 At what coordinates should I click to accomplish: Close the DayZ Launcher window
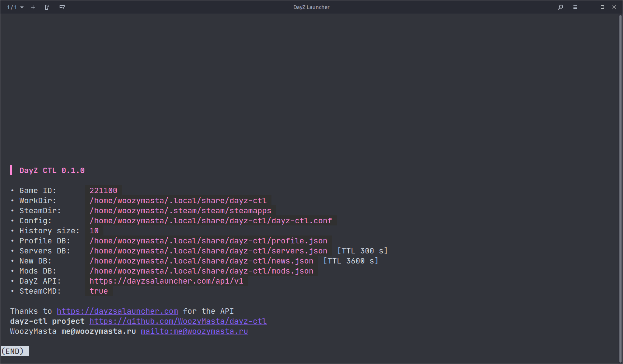(x=614, y=7)
